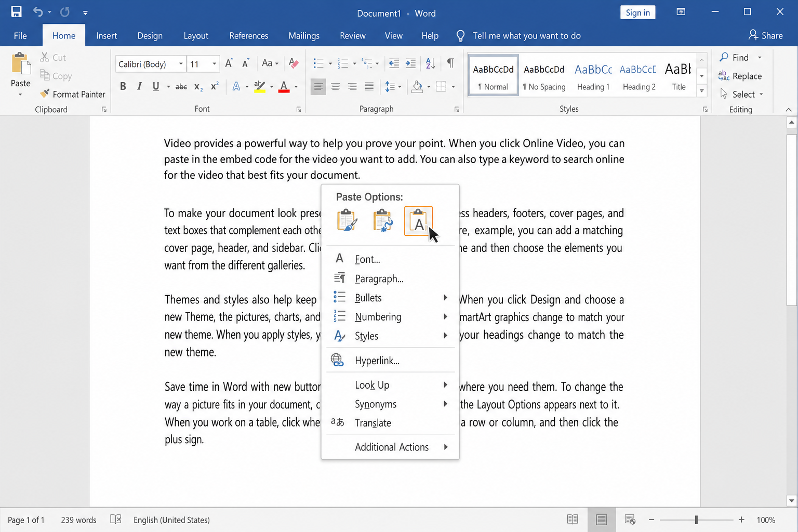Switch to Web Layout view
The width and height of the screenshot is (798, 532).
coord(630,520)
